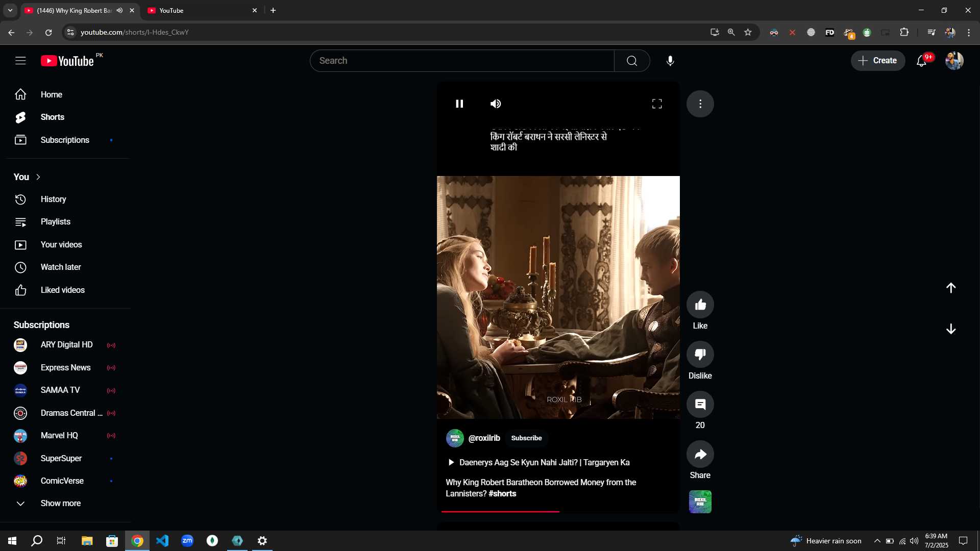This screenshot has height=551, width=980.
Task: Dislike this Short
Action: (x=700, y=354)
